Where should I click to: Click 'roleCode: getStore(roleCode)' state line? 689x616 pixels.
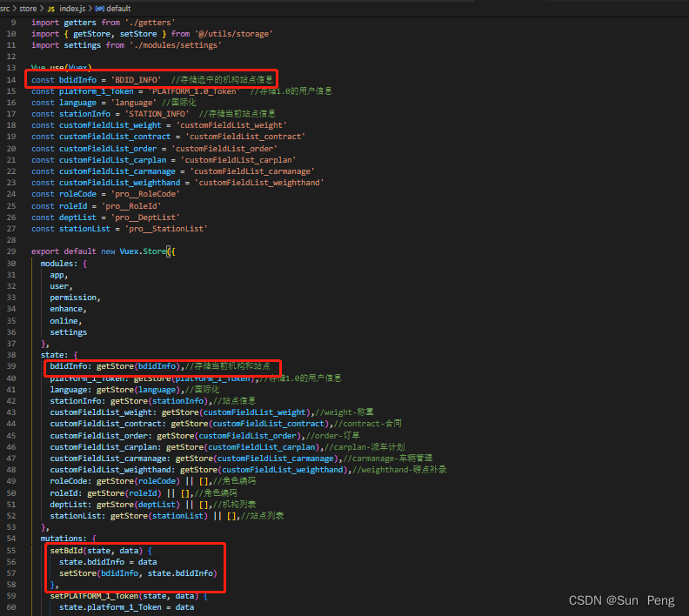[x=115, y=481]
